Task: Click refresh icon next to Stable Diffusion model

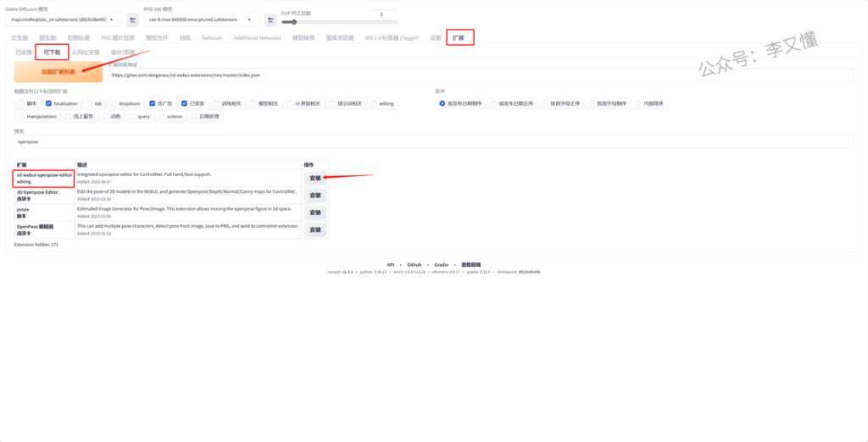Action: point(132,20)
